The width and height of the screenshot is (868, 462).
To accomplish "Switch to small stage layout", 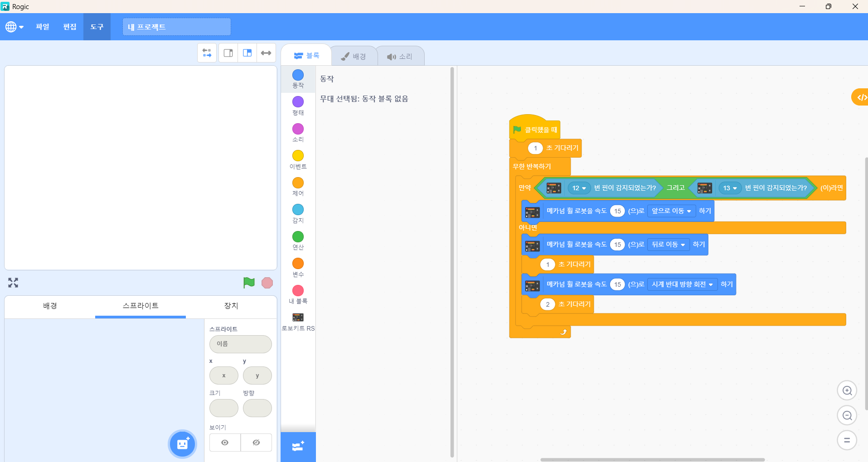I will 228,53.
